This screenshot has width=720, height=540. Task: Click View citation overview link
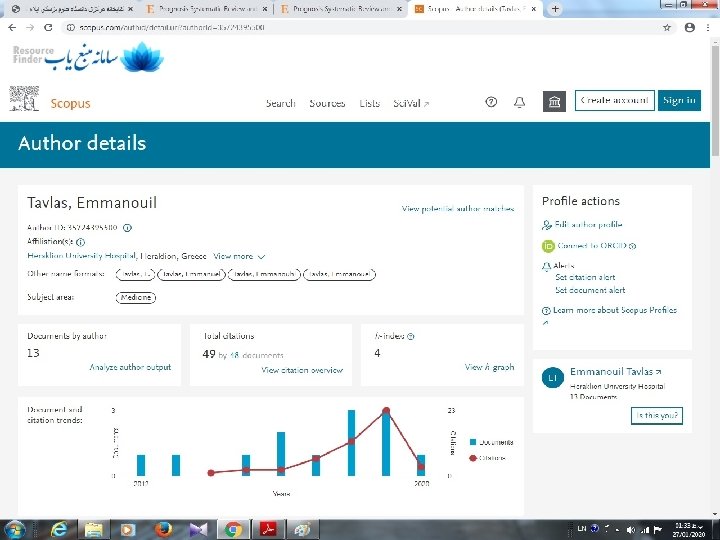[x=302, y=370]
